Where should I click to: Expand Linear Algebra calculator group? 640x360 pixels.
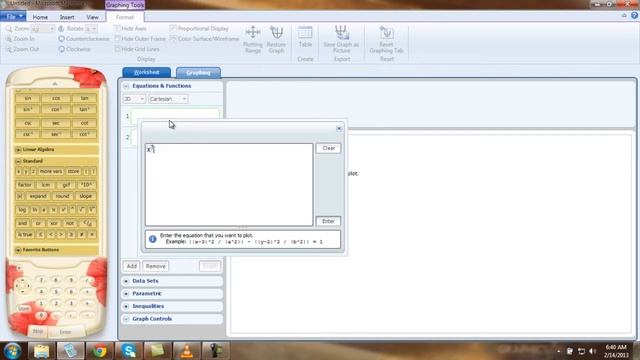(x=18, y=150)
